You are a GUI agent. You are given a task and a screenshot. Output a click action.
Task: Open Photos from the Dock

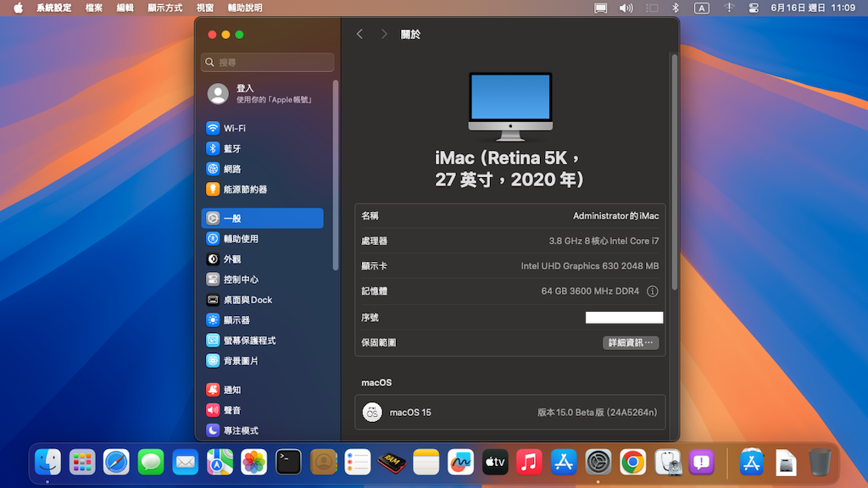[254, 462]
